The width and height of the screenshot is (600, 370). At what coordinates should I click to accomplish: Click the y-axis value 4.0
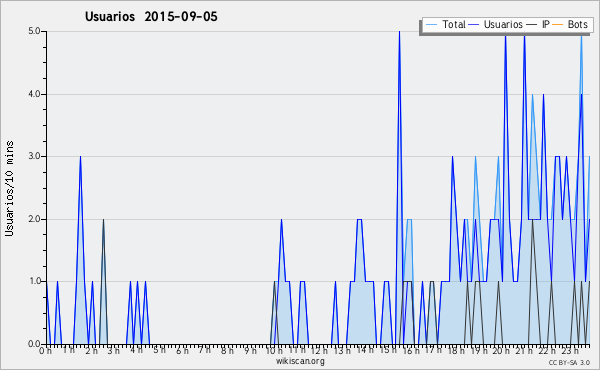(x=34, y=94)
